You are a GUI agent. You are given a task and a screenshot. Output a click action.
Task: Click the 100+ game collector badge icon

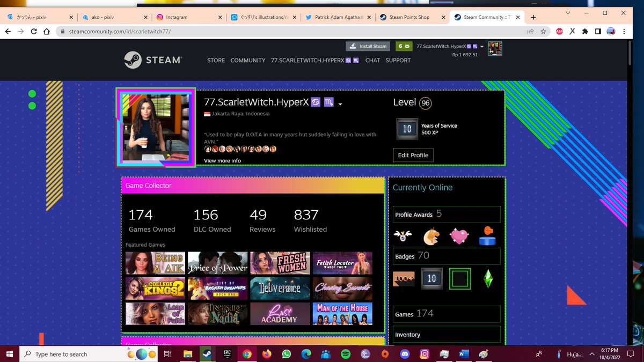click(404, 279)
